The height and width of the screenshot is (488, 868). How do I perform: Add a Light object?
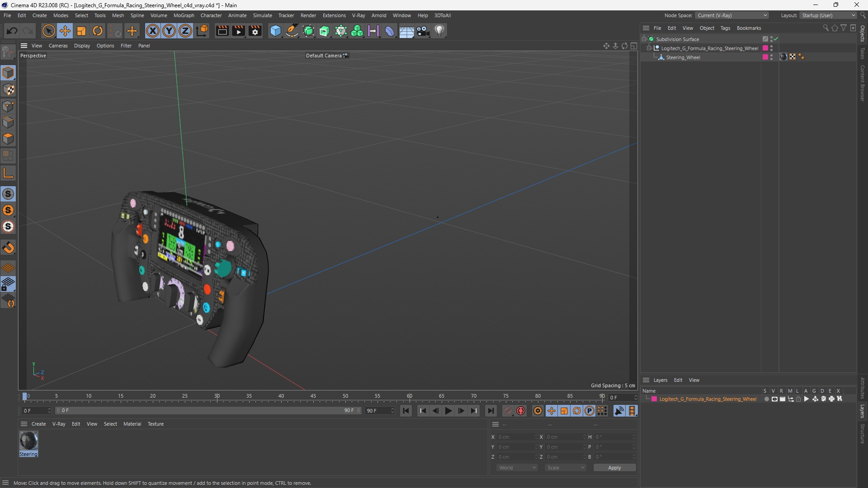[x=439, y=31]
